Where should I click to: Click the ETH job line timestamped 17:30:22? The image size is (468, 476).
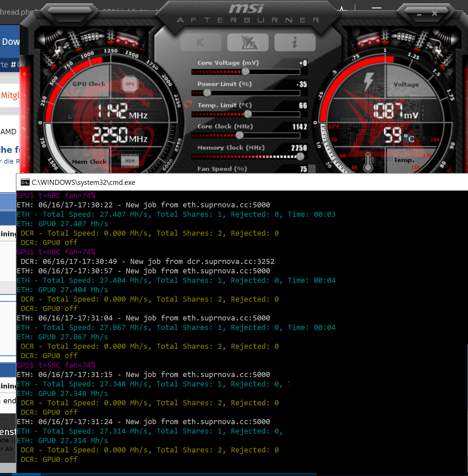click(x=143, y=205)
